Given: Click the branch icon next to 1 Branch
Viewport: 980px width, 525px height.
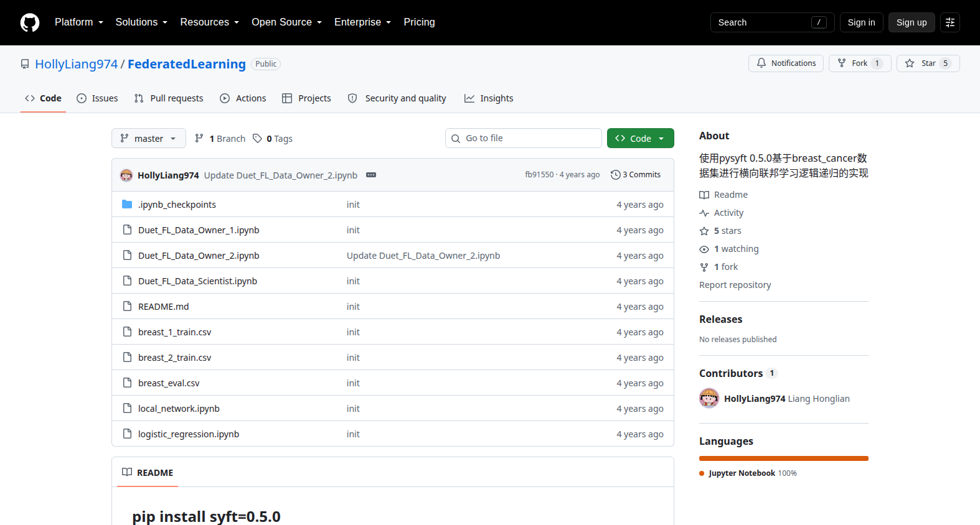Looking at the screenshot, I should (x=199, y=138).
